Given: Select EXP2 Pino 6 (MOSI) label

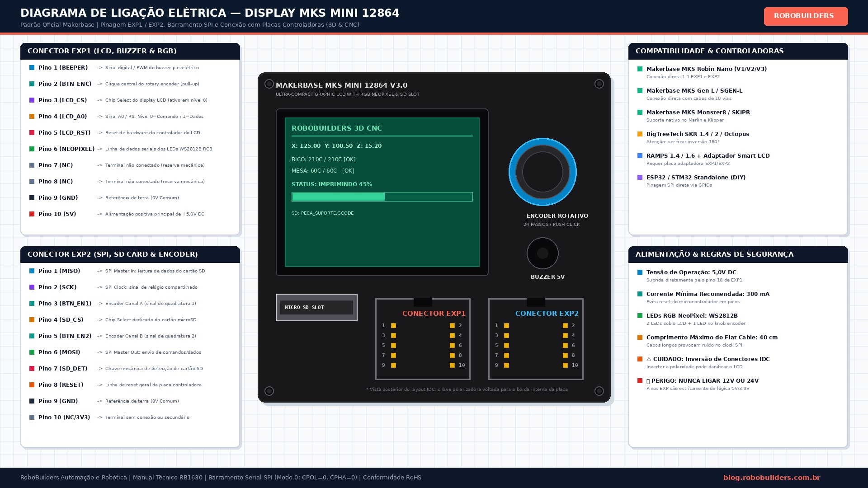Looking at the screenshot, I should (x=59, y=352).
